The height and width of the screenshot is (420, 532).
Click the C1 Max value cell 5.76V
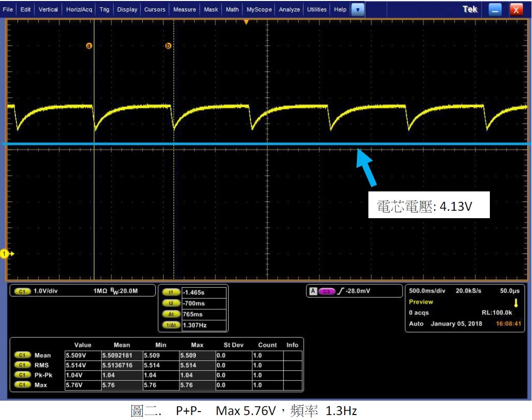pyautogui.click(x=82, y=385)
